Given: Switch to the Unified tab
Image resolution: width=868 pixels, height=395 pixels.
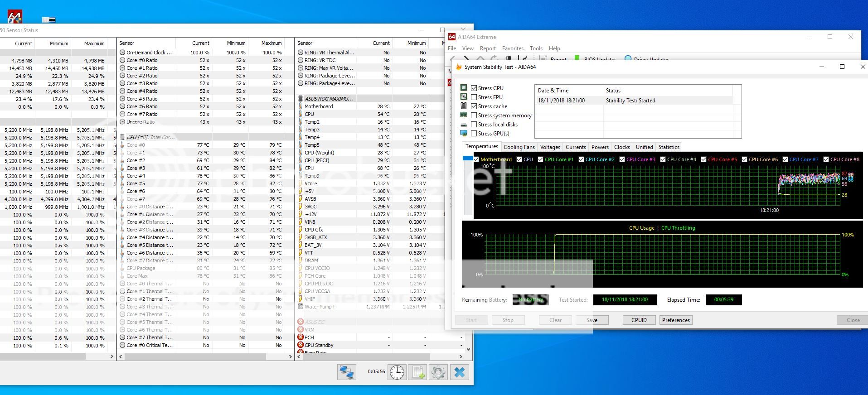Looking at the screenshot, I should click(x=644, y=147).
